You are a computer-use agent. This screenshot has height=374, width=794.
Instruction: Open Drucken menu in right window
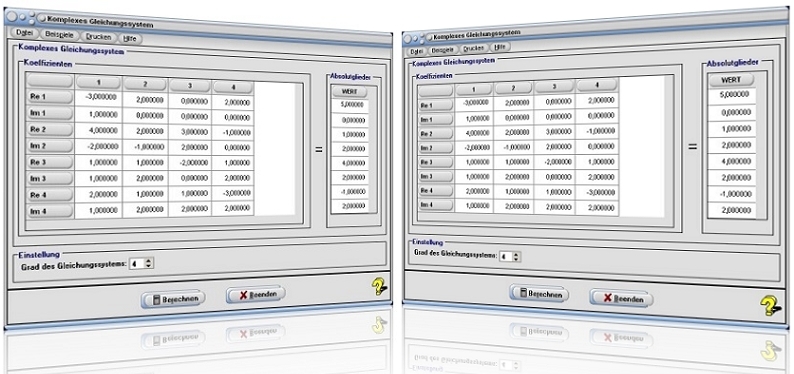tap(474, 48)
